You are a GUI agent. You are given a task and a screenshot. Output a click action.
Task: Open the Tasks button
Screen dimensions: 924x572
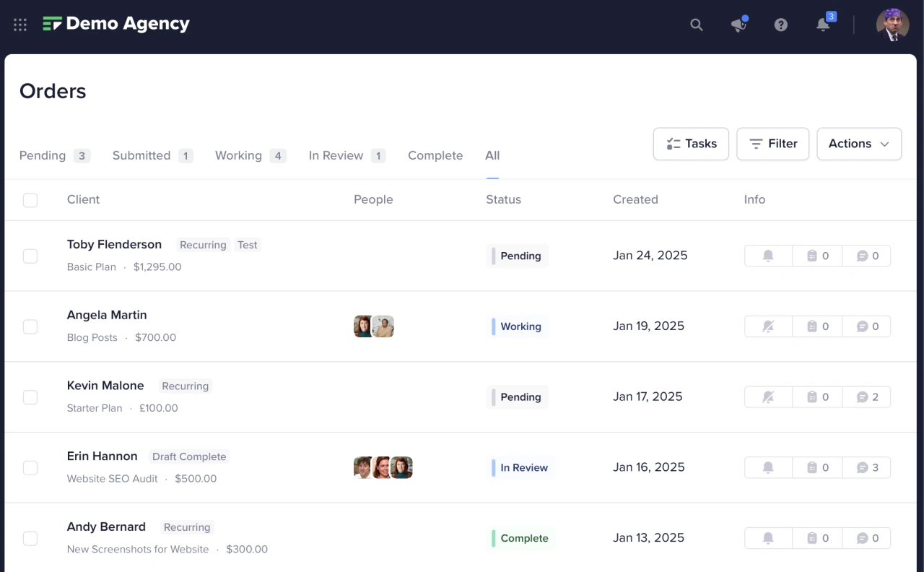coord(691,144)
